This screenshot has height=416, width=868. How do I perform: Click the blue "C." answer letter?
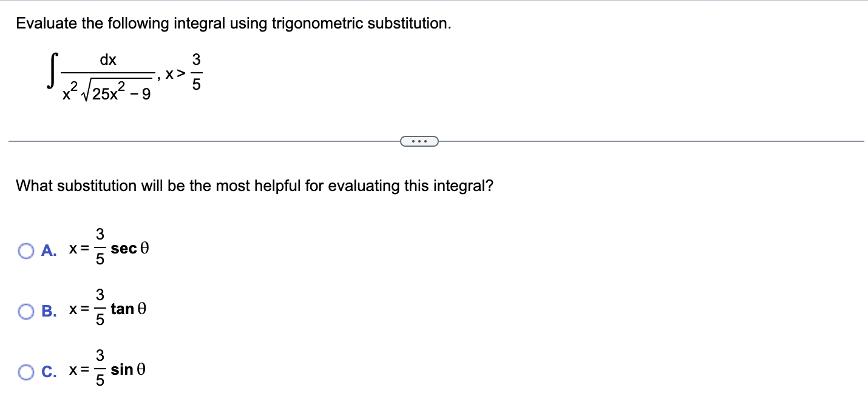[x=50, y=372]
